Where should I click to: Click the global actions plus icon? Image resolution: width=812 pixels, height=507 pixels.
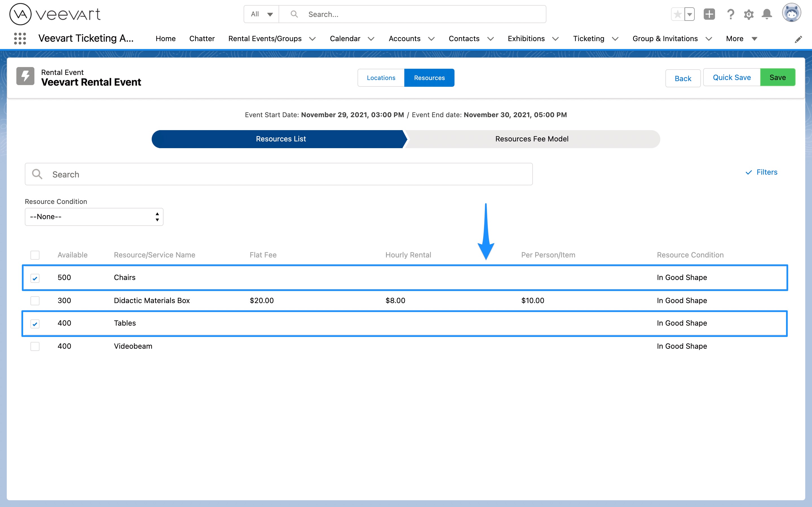tap(709, 14)
